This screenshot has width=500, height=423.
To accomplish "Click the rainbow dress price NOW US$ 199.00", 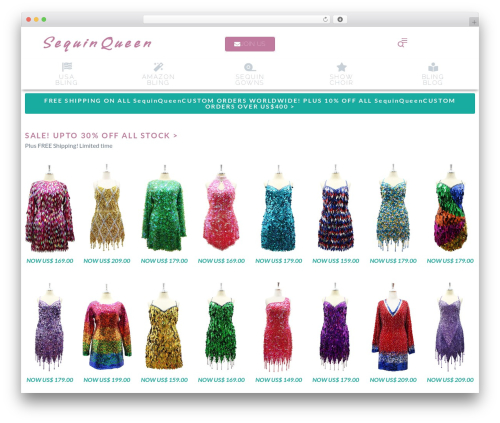I will pos(107,380).
